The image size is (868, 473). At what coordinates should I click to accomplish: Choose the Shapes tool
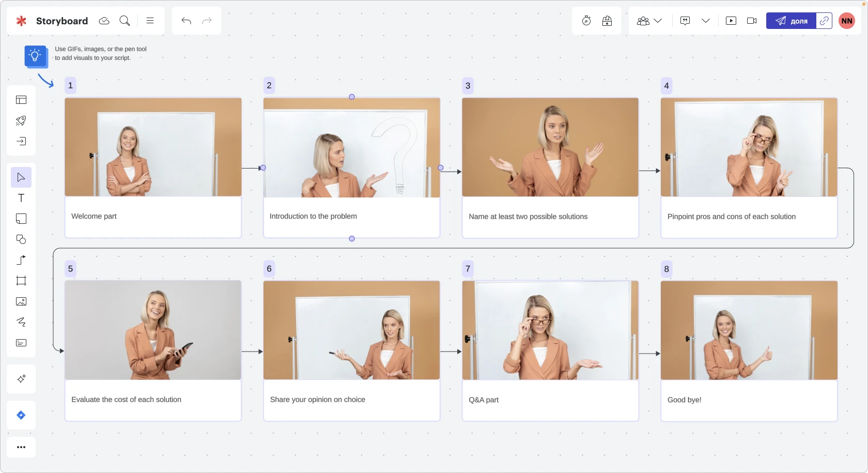point(21,239)
